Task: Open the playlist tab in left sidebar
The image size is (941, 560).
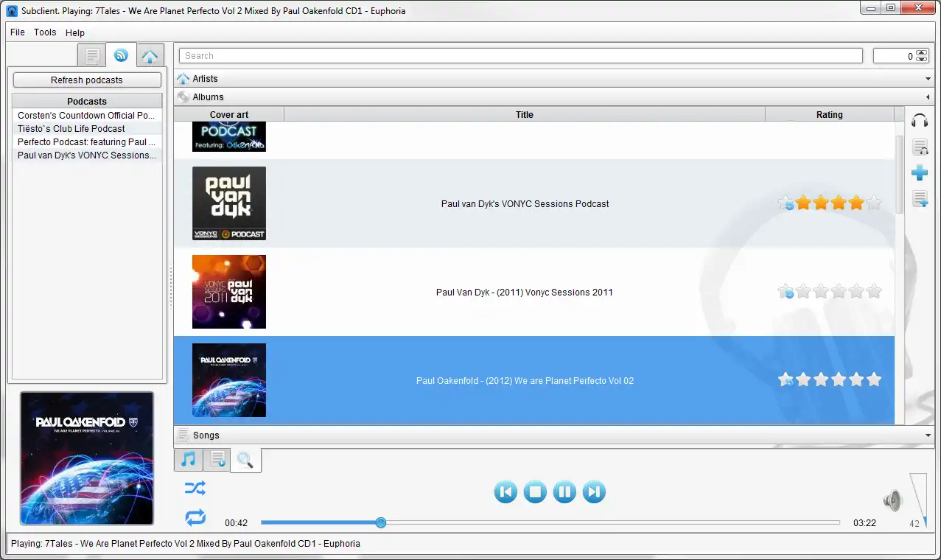Action: [92, 55]
